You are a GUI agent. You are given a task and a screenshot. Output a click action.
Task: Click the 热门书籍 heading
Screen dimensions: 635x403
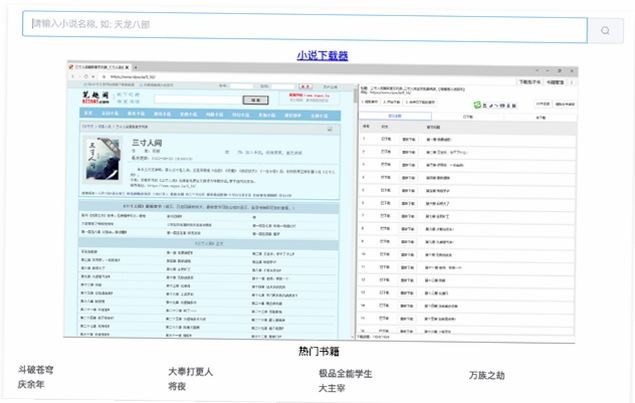point(319,351)
